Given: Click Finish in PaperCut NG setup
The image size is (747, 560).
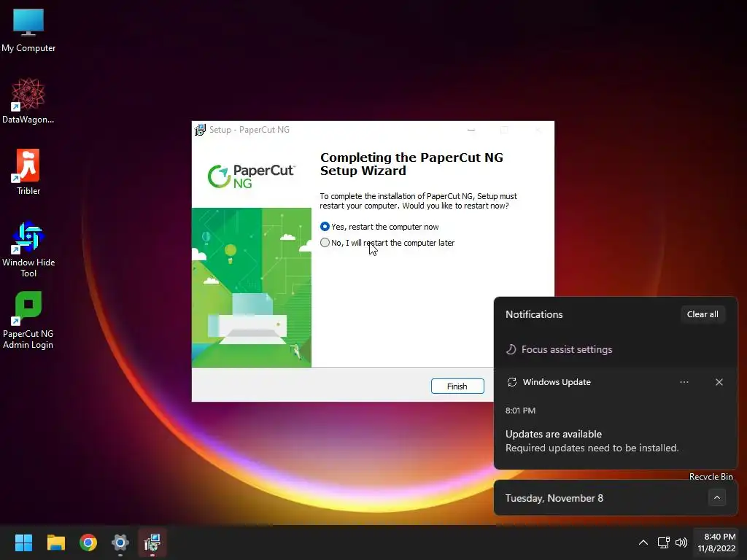Looking at the screenshot, I should (x=457, y=386).
